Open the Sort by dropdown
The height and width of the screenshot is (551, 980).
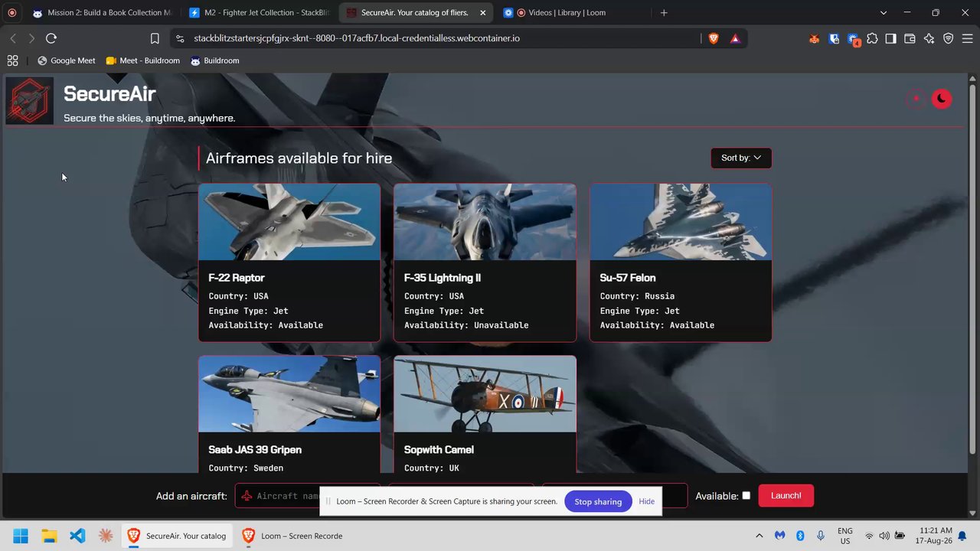(x=741, y=158)
